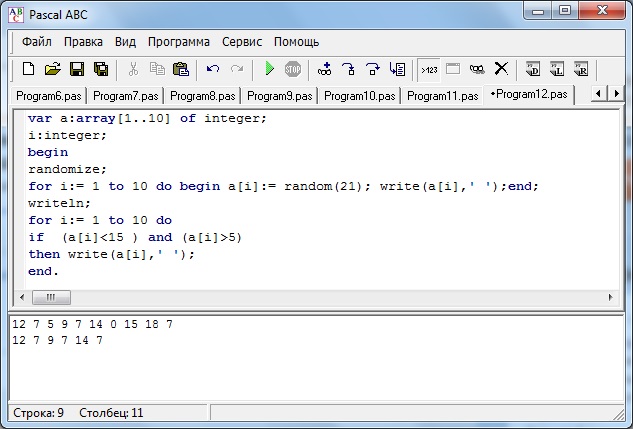The height and width of the screenshot is (429, 633).
Task: Click the 'var' keyword in code
Action: click(40, 118)
